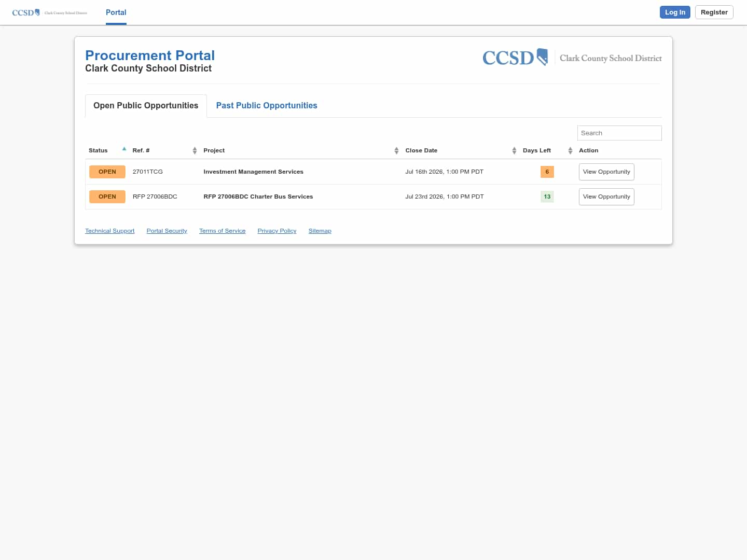Click the Procurement Portal heading
This screenshot has width=747, height=560.
point(150,55)
